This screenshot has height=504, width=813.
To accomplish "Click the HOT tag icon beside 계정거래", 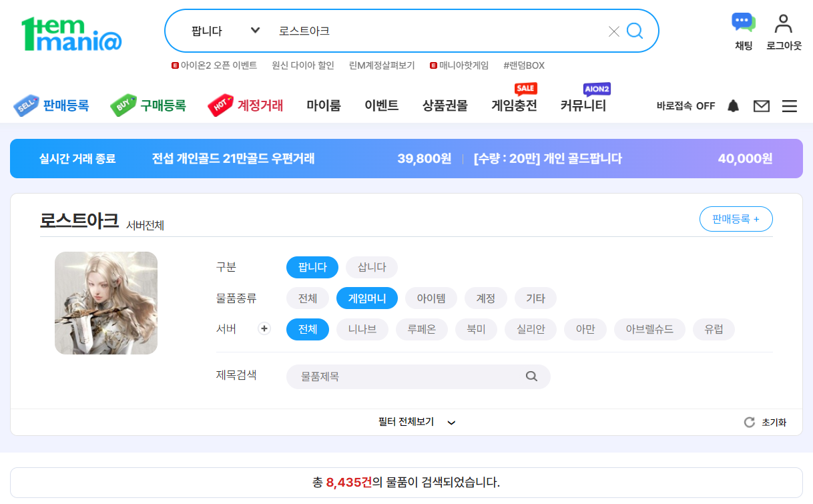I will coord(221,105).
